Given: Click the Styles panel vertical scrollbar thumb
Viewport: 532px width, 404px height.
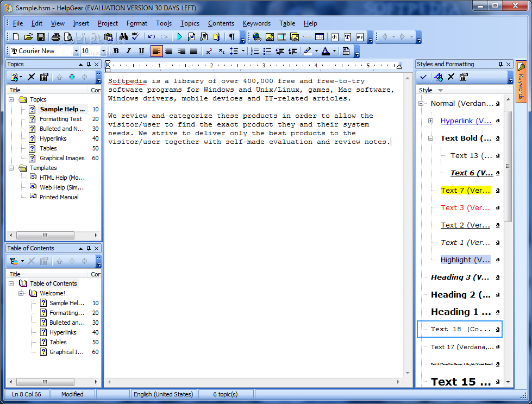Looking at the screenshot, I should (x=508, y=166).
